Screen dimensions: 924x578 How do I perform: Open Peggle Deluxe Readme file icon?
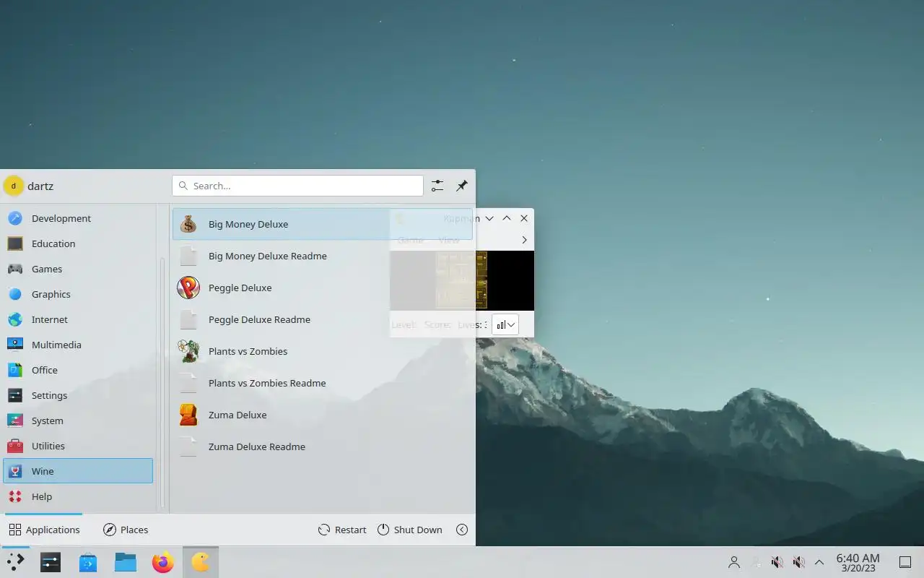tap(188, 319)
